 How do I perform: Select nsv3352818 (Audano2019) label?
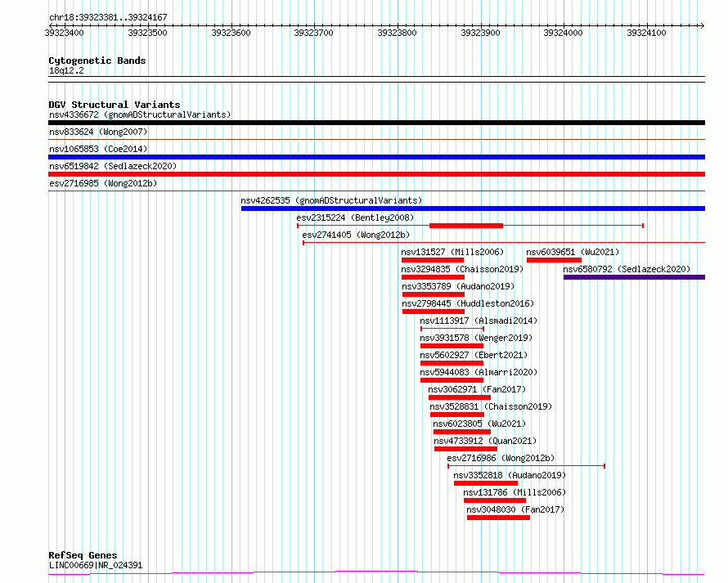(x=510, y=475)
